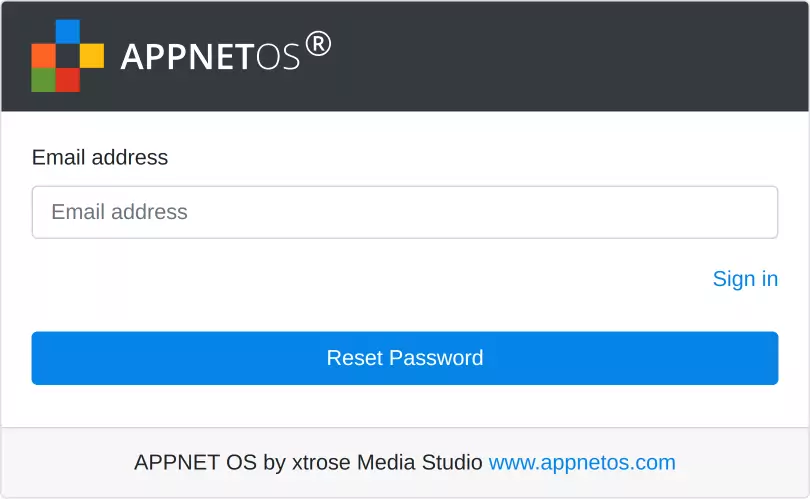Click the xtrose Media Studio footer text
Screen dimensions: 810x499
387,463
